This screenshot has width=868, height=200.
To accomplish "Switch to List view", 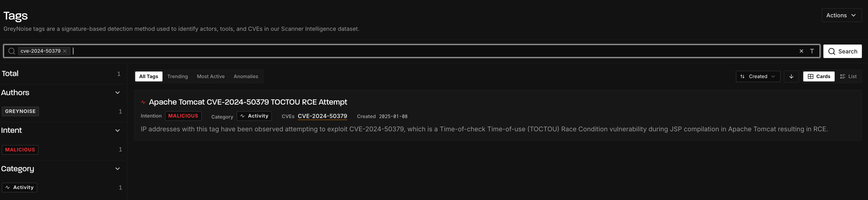I will [848, 77].
